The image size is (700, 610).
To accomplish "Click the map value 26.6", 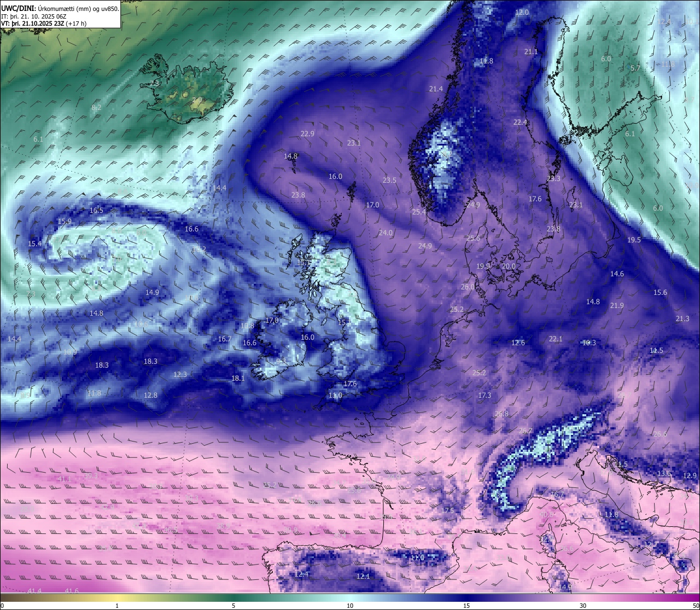I will click(x=660, y=434).
